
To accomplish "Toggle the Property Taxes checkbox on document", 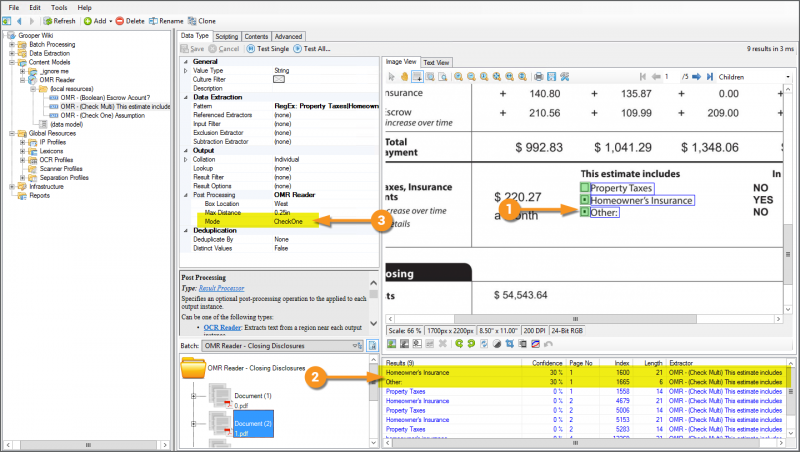I will (x=585, y=187).
